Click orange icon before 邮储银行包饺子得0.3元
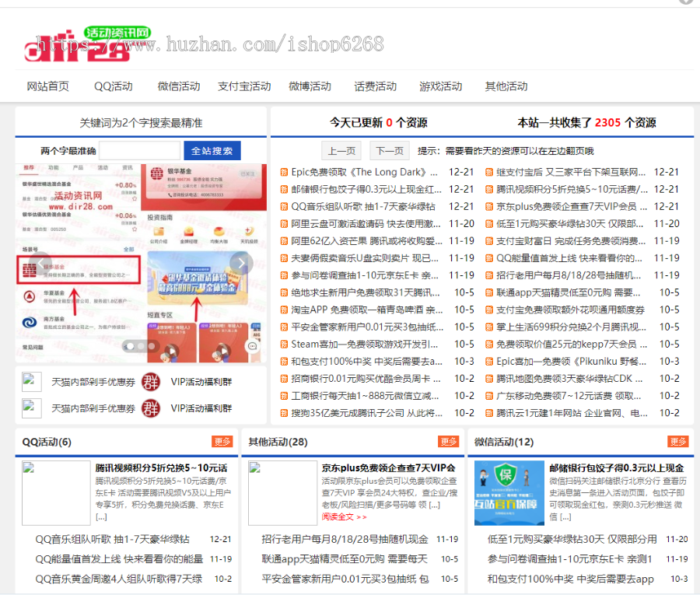Viewport: 700px width, 595px height. pyautogui.click(x=284, y=190)
